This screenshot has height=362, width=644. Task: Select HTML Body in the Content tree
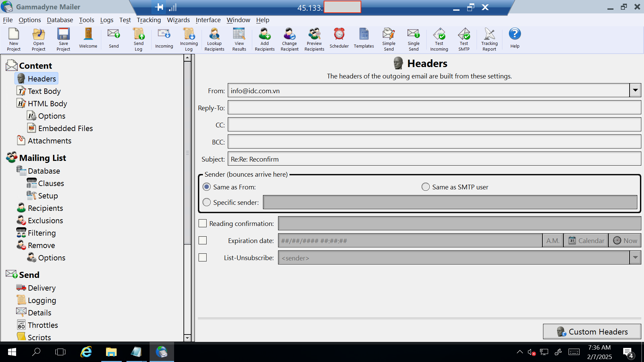click(x=47, y=104)
